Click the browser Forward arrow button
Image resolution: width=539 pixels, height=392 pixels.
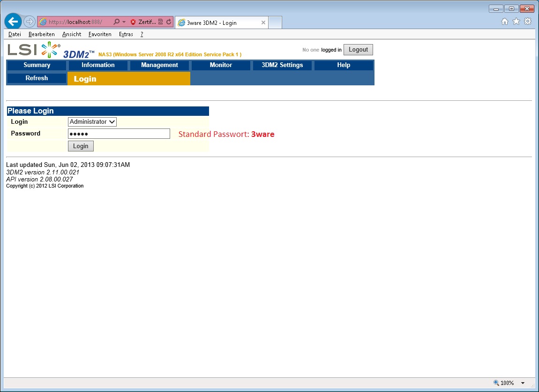pos(30,22)
